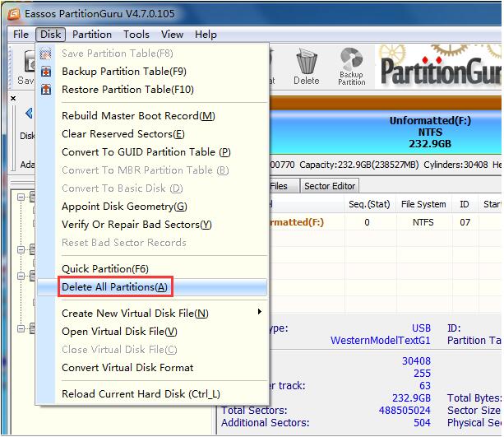The height and width of the screenshot is (437, 504).
Task: Open the Help menu
Action: (x=206, y=34)
